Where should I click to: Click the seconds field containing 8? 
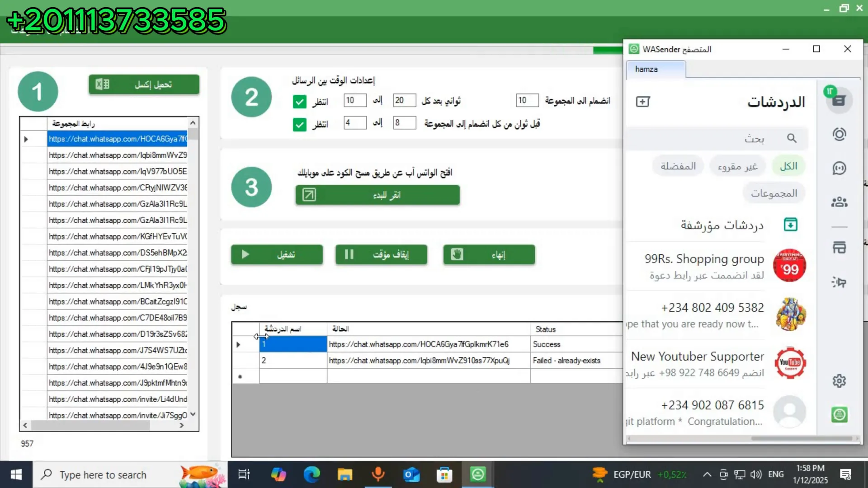pyautogui.click(x=405, y=123)
